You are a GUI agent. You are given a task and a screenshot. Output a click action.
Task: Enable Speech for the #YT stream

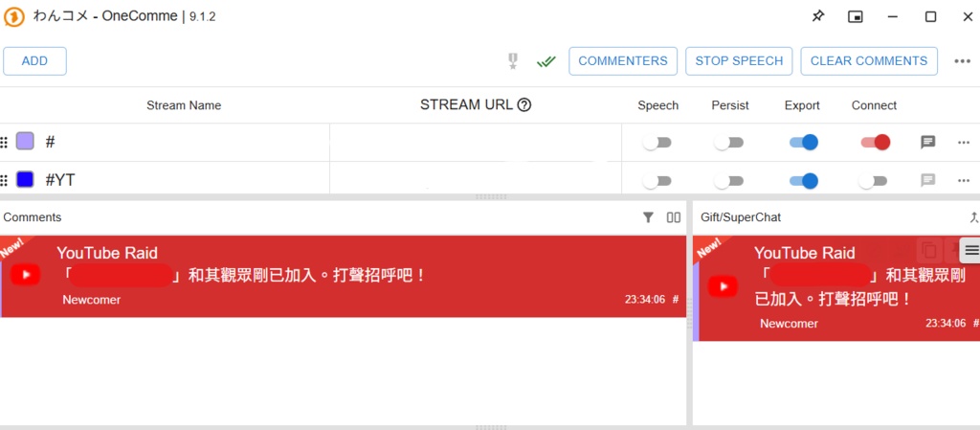coord(657,181)
